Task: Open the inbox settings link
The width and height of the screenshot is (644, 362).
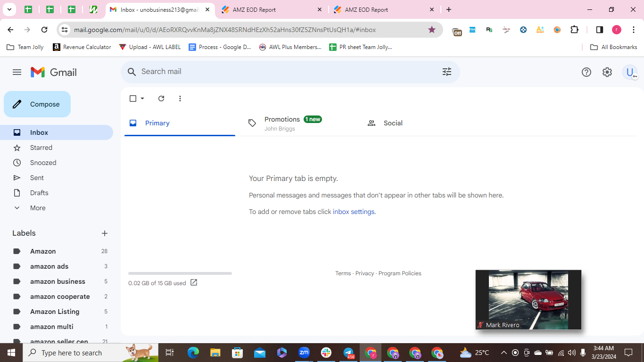Action: click(x=354, y=212)
